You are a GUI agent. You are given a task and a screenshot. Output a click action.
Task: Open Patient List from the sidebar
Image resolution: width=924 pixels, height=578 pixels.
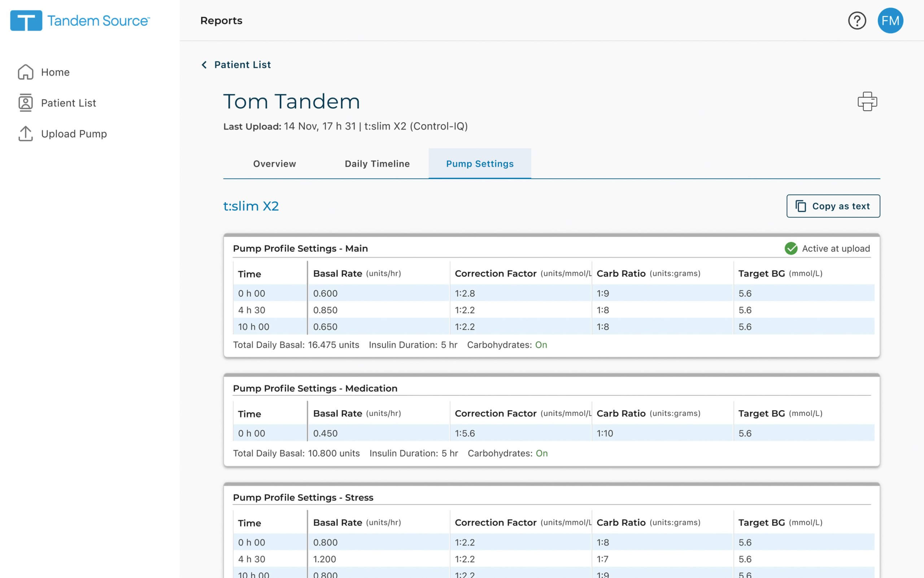(x=69, y=103)
